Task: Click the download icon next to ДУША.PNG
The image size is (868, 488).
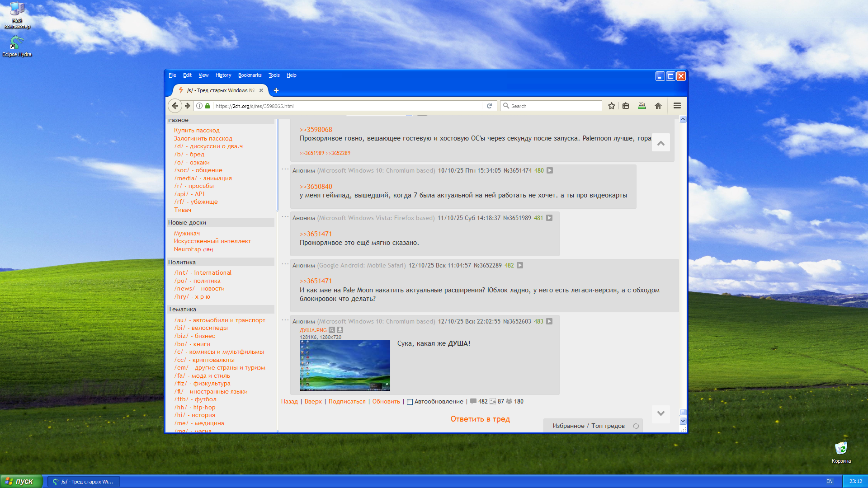Action: click(x=340, y=330)
